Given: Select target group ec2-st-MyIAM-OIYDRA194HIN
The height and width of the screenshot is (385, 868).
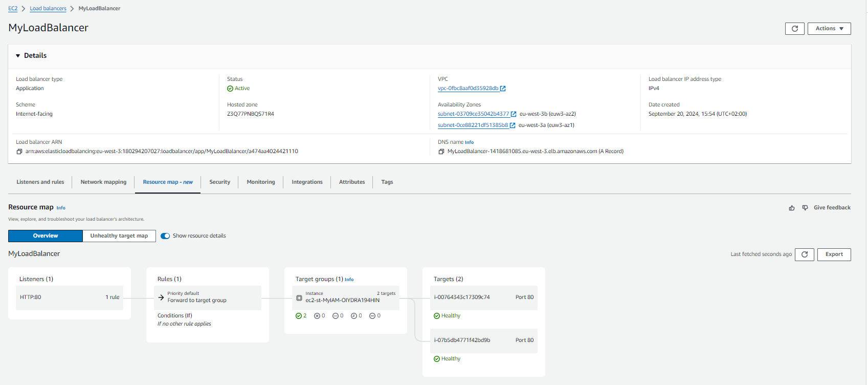Looking at the screenshot, I should pyautogui.click(x=346, y=297).
